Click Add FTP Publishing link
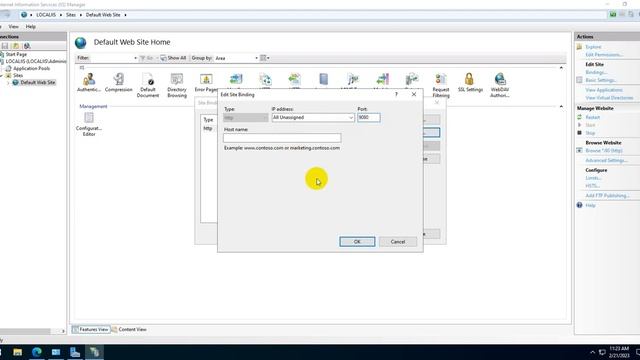The image size is (640, 360). click(607, 196)
